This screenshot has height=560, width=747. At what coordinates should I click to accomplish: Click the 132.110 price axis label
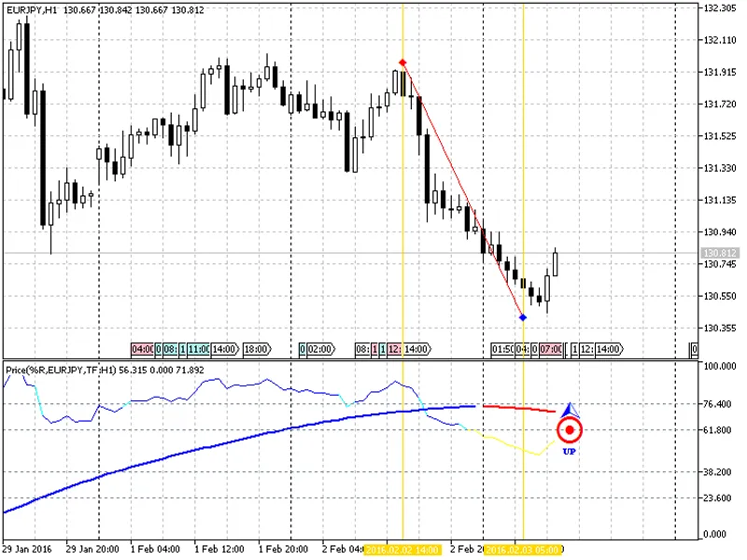720,40
